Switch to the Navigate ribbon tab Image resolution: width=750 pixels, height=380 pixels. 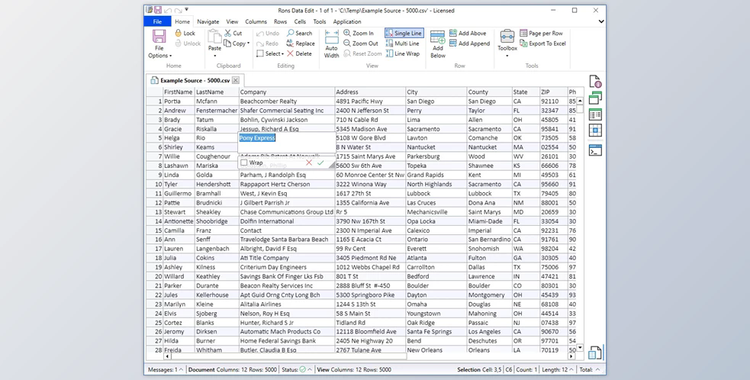point(208,22)
